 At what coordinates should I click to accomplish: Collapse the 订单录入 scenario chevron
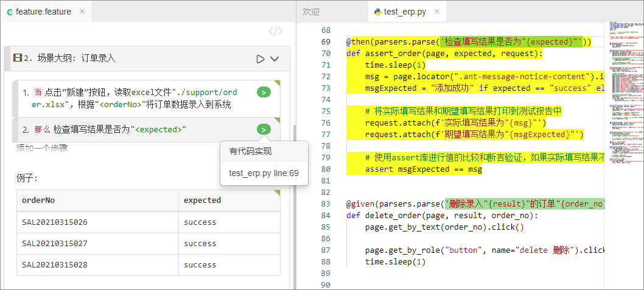pos(275,59)
